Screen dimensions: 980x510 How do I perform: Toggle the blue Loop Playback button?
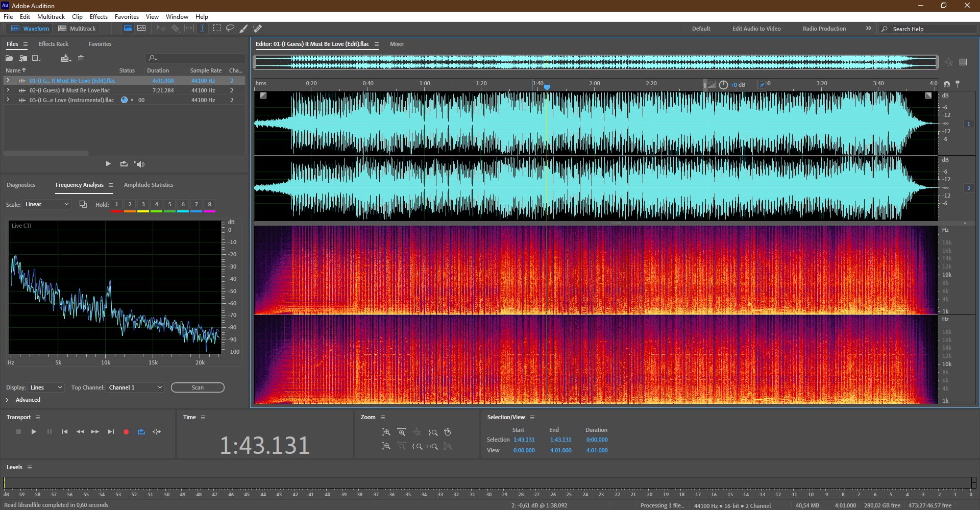pyautogui.click(x=141, y=432)
